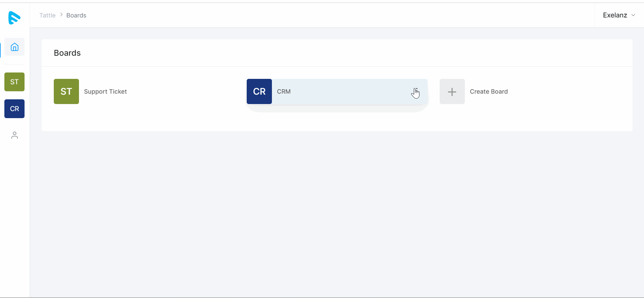Select the ST board shortcut in the sidebar
The height and width of the screenshot is (298, 644).
tap(14, 82)
